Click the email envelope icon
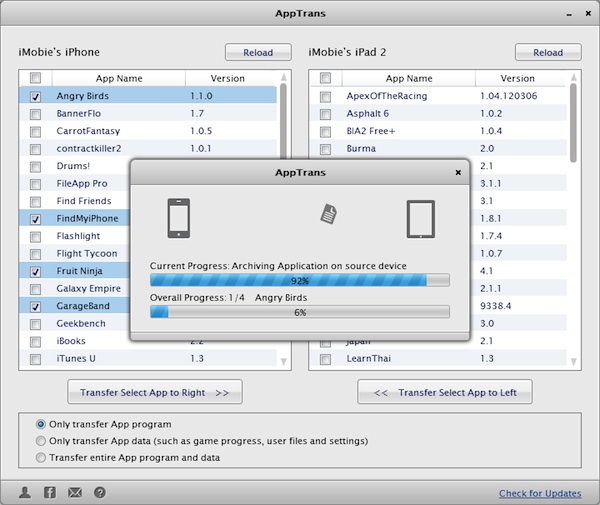 (x=75, y=492)
